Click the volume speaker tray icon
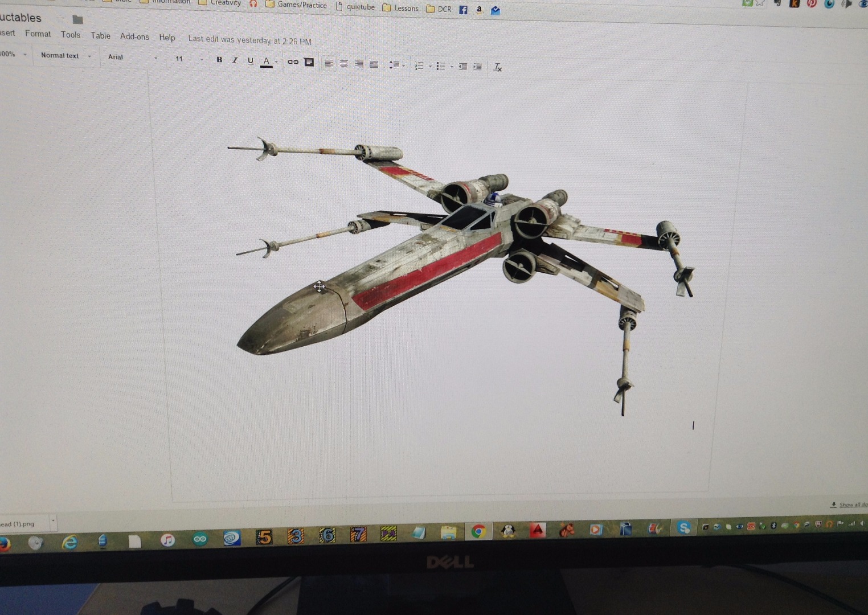This screenshot has width=868, height=615. tap(862, 523)
